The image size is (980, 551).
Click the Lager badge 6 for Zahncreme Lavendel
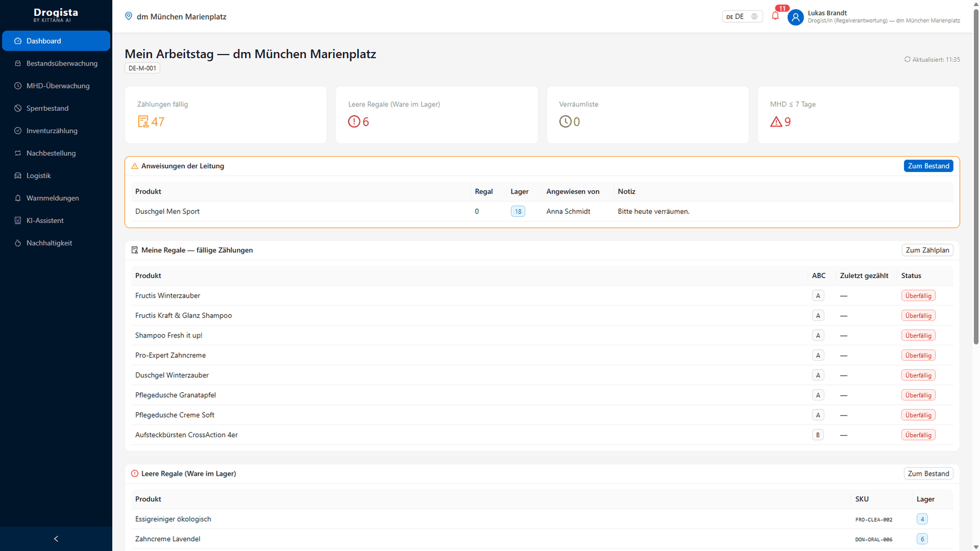pos(922,539)
